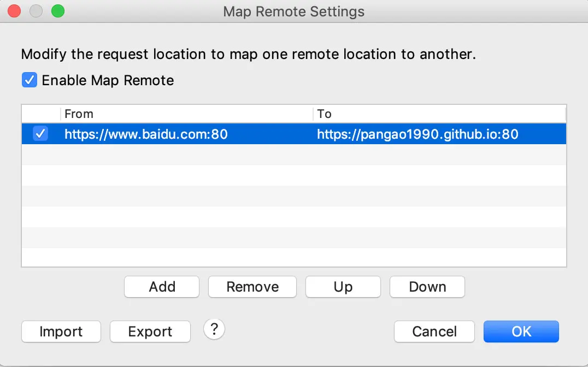The image size is (588, 367).
Task: Move the mapping Down
Action: tap(427, 287)
